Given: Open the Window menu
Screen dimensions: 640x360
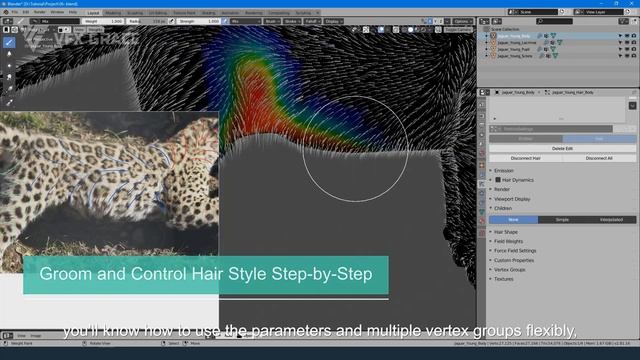Looking at the screenshot, I should 57,12.
